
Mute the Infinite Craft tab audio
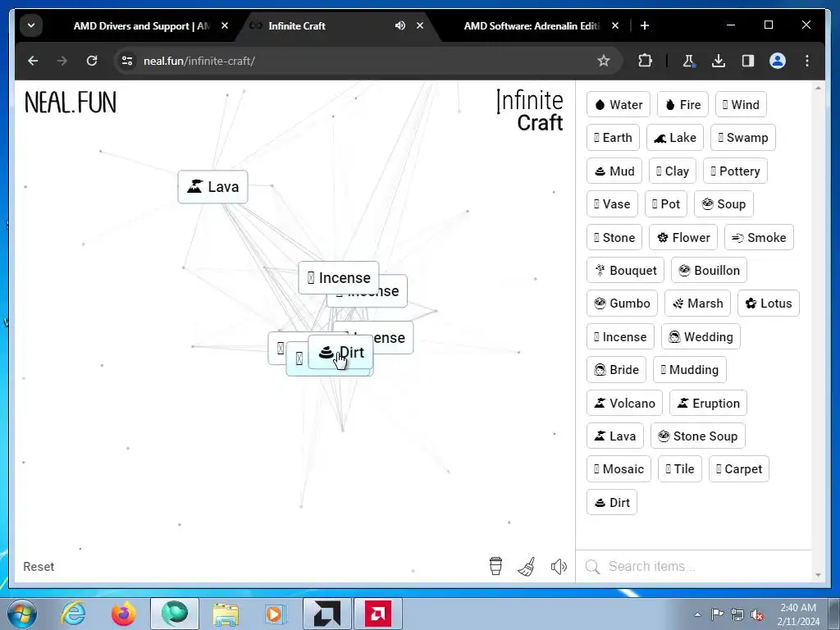click(x=400, y=25)
